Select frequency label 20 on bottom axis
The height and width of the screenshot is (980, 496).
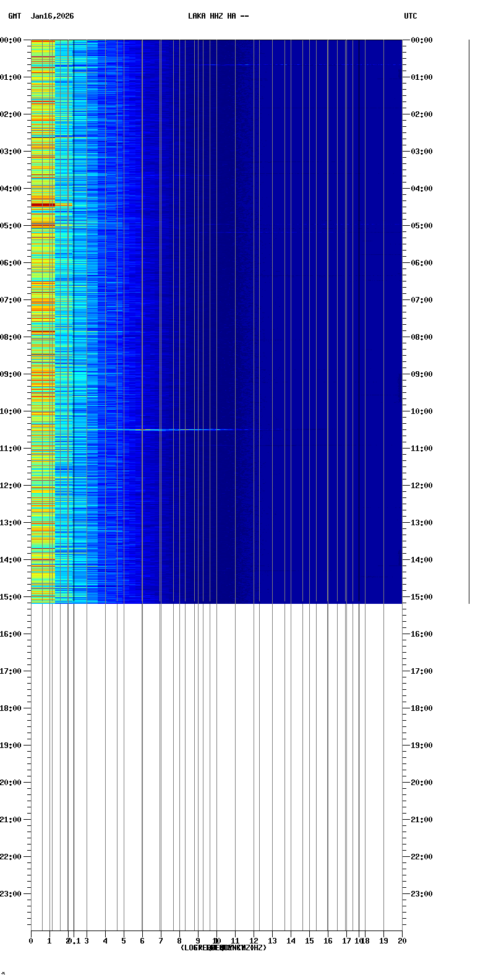click(x=402, y=941)
